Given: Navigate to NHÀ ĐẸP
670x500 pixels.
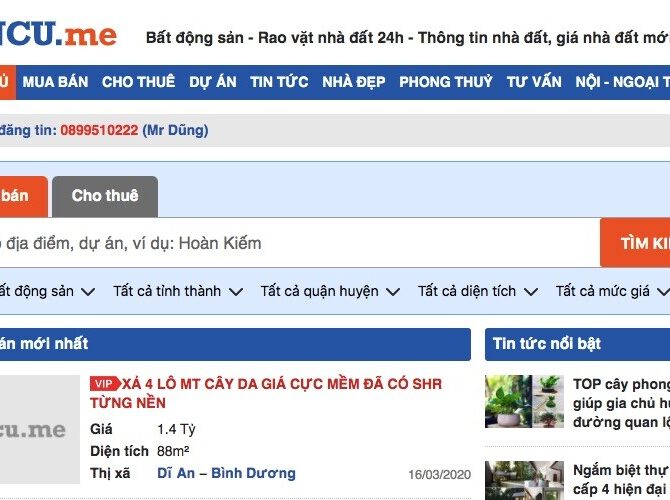Looking at the screenshot, I should 353,82.
